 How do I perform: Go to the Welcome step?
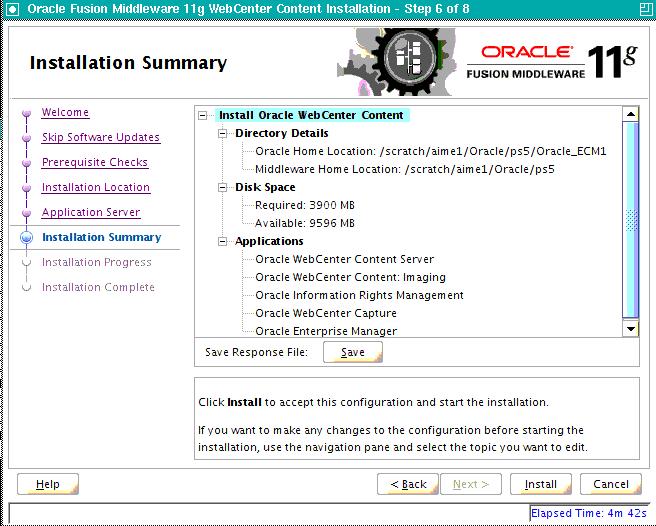[x=65, y=112]
